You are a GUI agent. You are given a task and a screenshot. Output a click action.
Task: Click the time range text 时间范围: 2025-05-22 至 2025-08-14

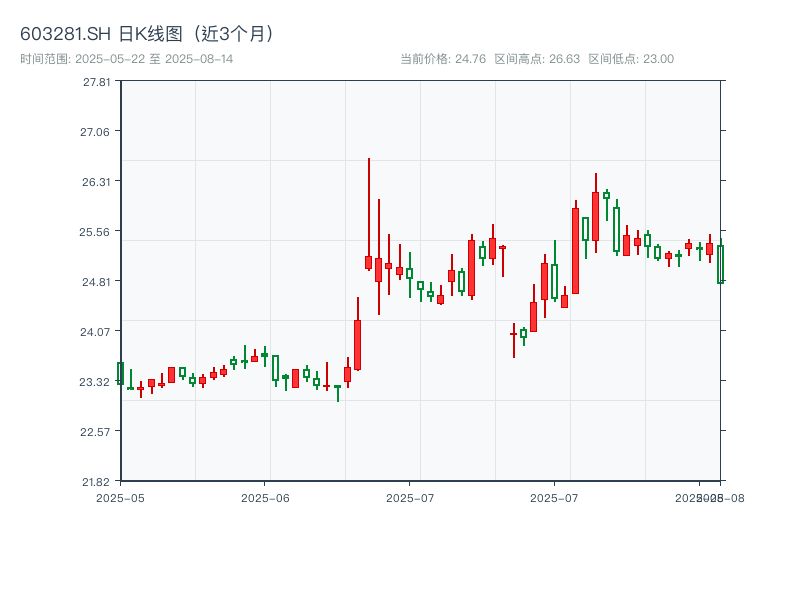point(127,59)
